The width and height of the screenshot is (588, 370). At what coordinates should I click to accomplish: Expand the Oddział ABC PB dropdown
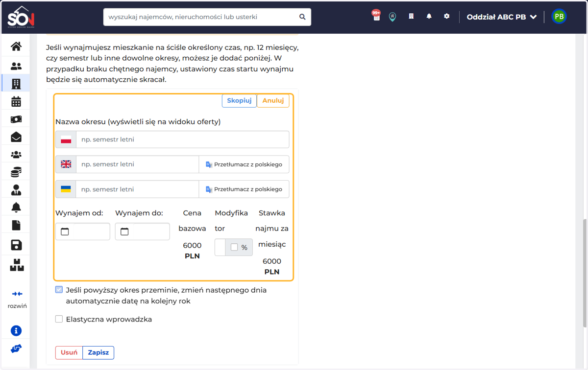tap(502, 17)
